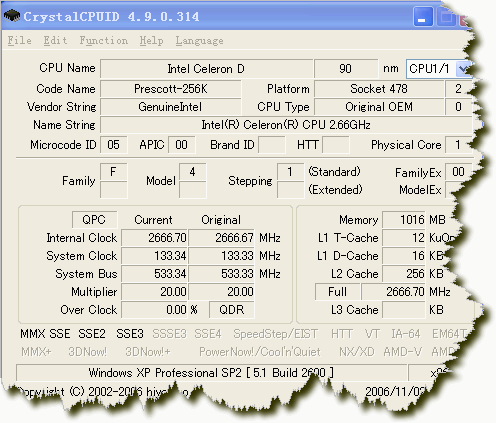Screen dimensions: 496x423
Task: Click the Family standard value F
Action: (x=113, y=172)
